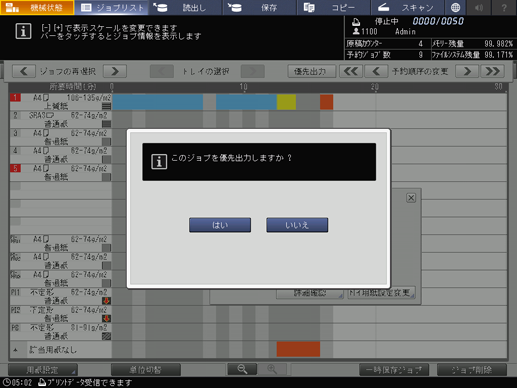Open the コピー tab
This screenshot has height=388, width=517.
pos(333,7)
